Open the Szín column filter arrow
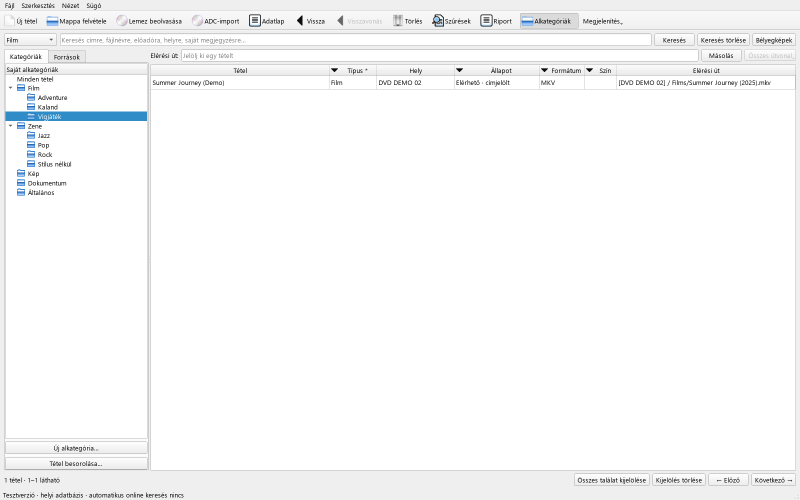 point(590,70)
